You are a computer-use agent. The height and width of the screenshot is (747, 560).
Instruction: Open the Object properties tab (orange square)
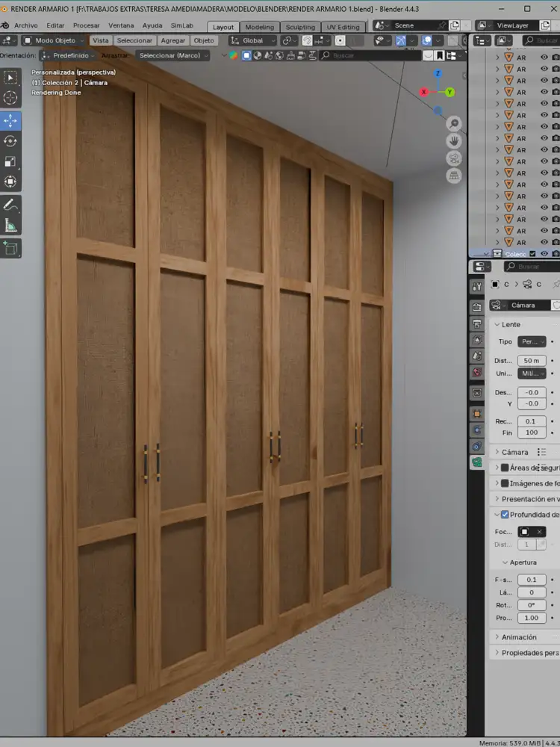tap(477, 414)
